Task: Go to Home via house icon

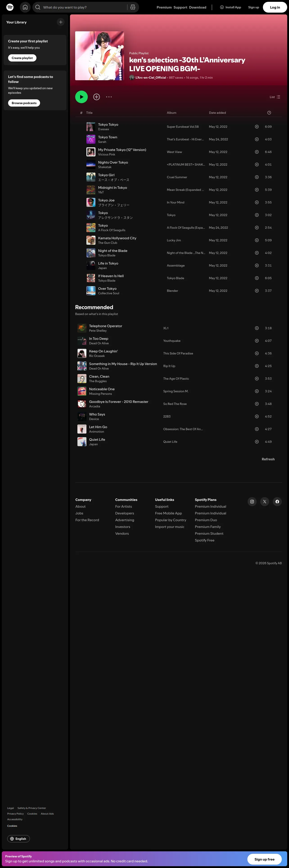Action: (25, 7)
